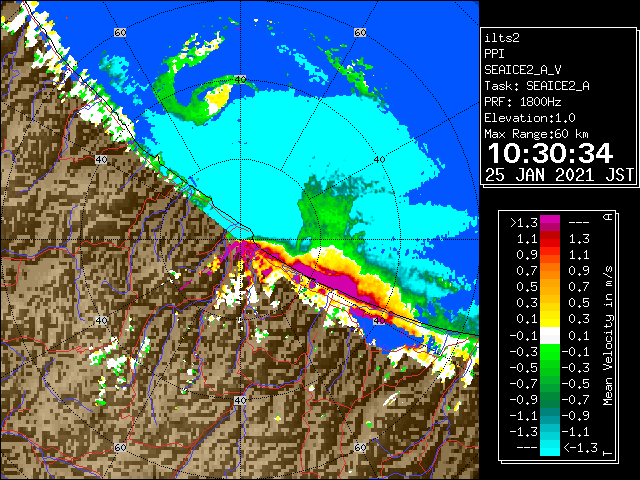640x480 pixels.
Task: Click the left-column '-0.1' legend value
Action: [524, 336]
